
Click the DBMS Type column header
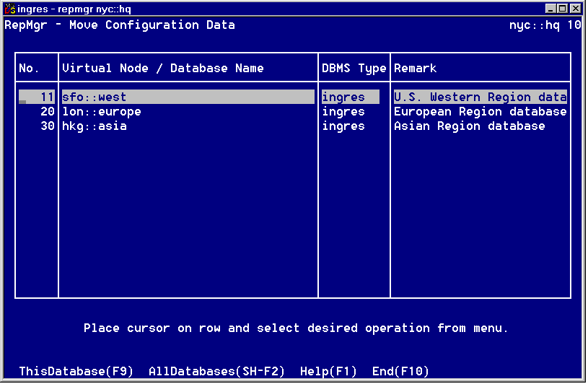pyautogui.click(x=354, y=69)
